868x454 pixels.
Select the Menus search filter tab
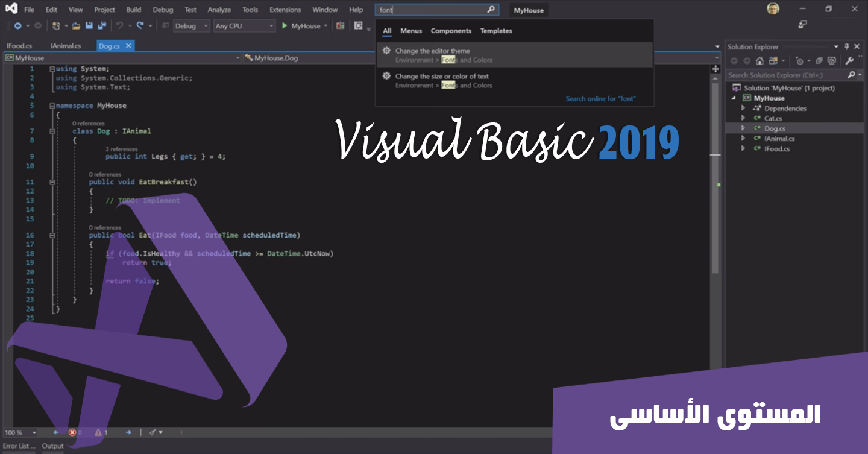coord(411,31)
